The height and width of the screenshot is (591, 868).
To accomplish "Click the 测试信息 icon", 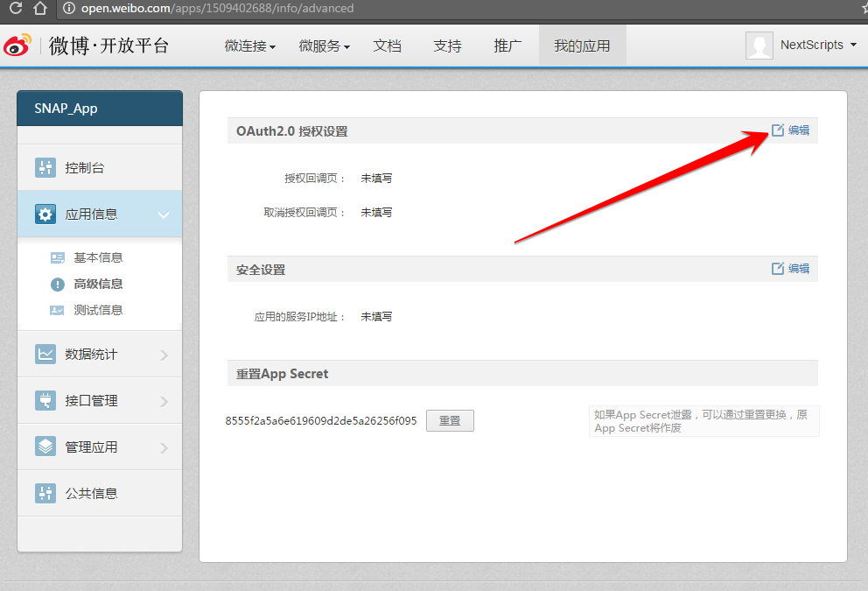I will tap(57, 310).
